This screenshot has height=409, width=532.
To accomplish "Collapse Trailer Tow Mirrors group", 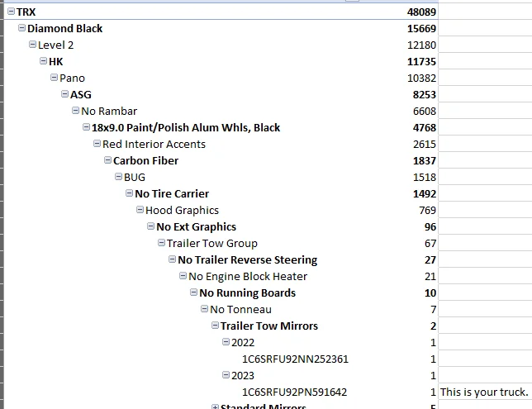I will [215, 326].
